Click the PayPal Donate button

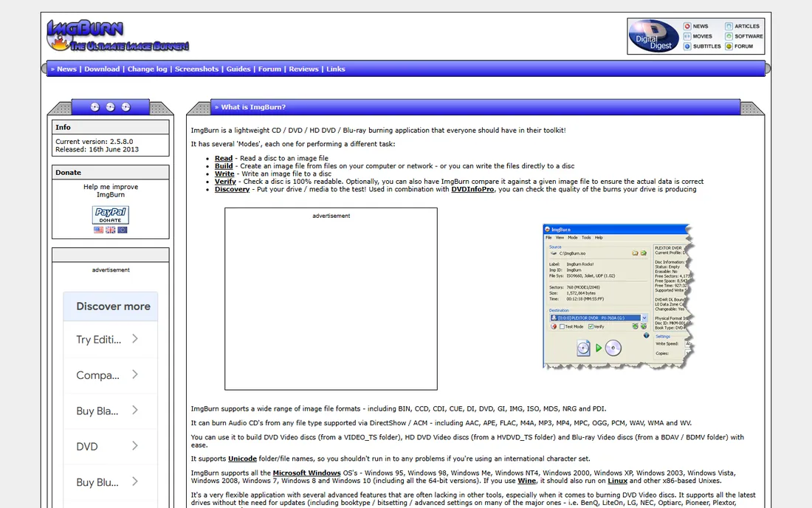coord(110,215)
